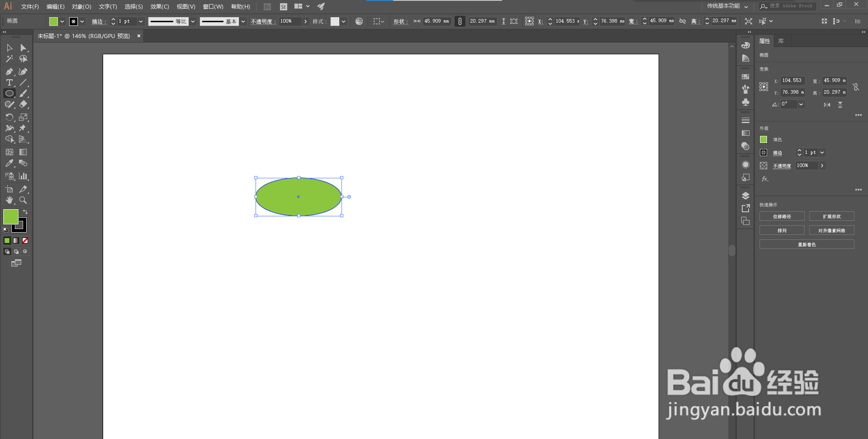
Task: Open the Color palette panel in dock
Action: [x=746, y=45]
